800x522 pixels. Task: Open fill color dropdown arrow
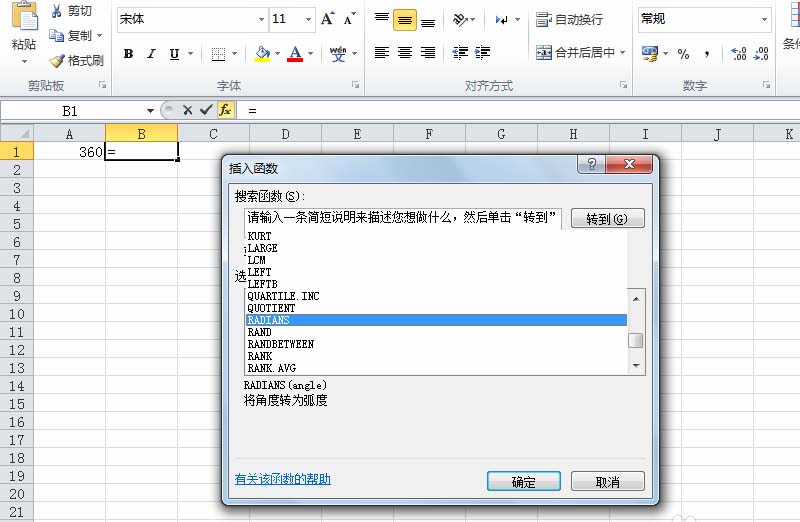click(x=278, y=54)
